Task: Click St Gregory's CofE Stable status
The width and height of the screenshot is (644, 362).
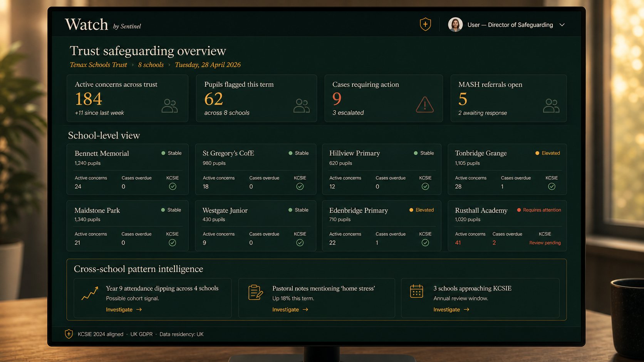Action: [299, 153]
